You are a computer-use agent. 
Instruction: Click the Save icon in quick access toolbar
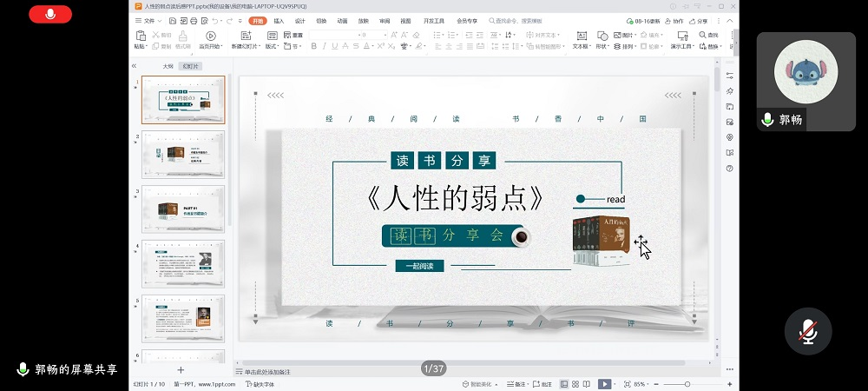coord(172,20)
